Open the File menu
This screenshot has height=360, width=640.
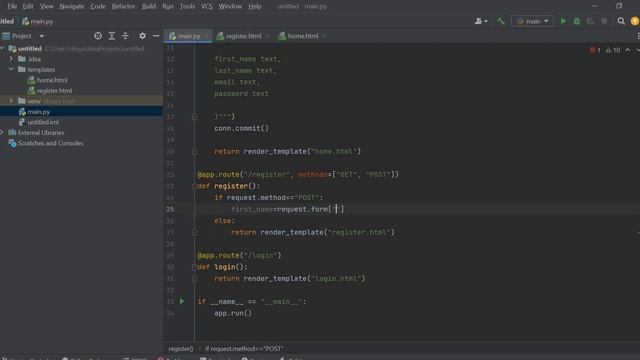pos(12,6)
